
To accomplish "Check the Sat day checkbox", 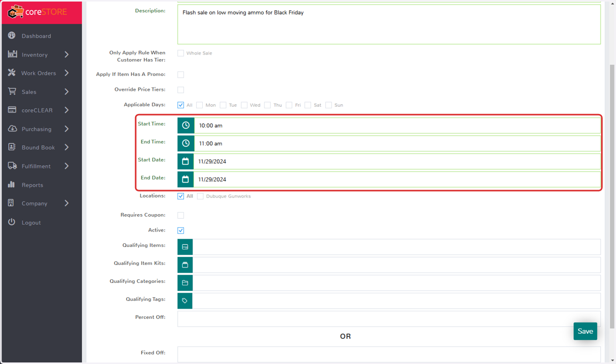I will [x=308, y=105].
